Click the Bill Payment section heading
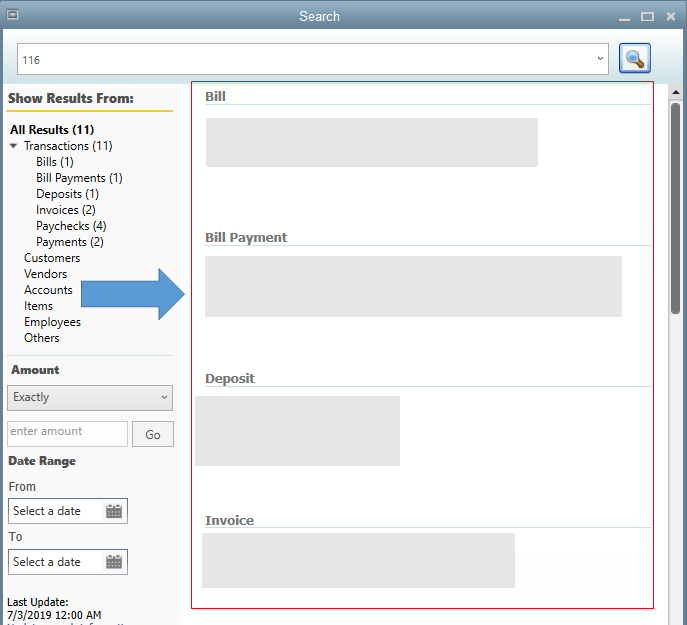 coord(246,238)
